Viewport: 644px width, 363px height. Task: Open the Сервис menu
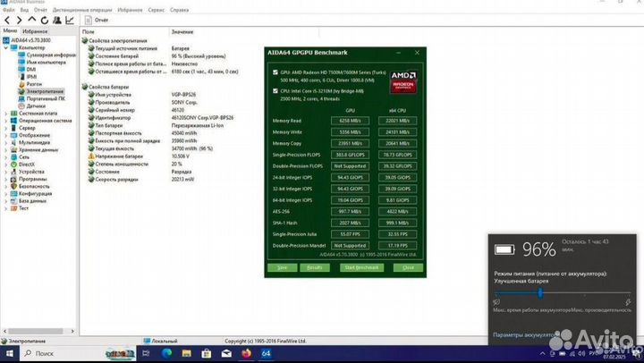[x=156, y=10]
